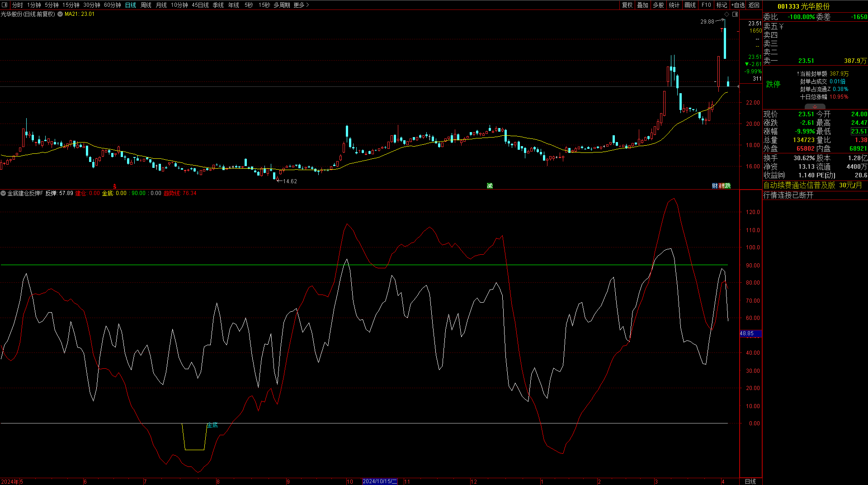
Task: Click the 换手 turnover label
Action: coord(771,158)
